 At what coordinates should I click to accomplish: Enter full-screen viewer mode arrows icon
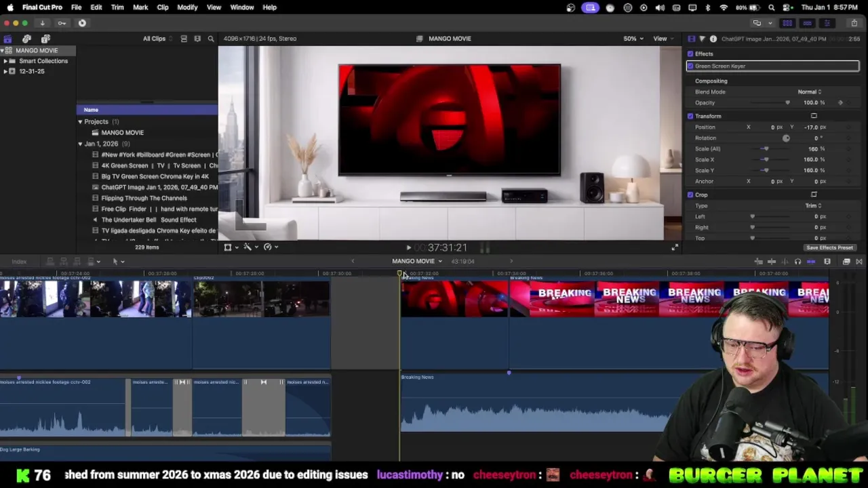click(674, 247)
